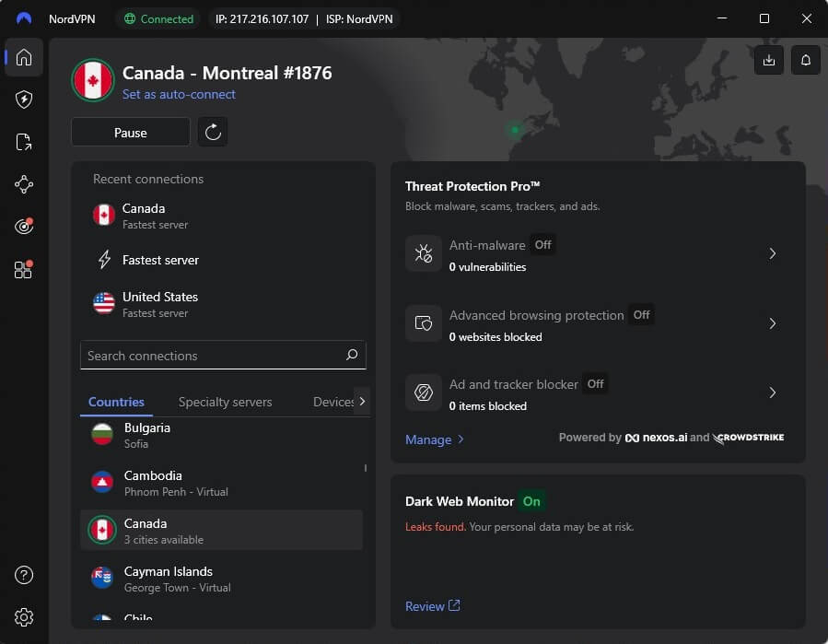Click the downloads icon at top right
The height and width of the screenshot is (644, 828).
coord(768,60)
